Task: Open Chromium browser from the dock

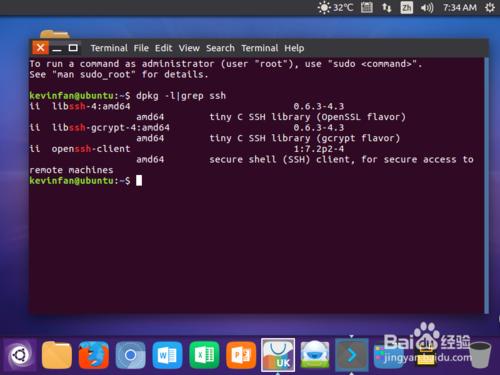Action: tap(130, 355)
